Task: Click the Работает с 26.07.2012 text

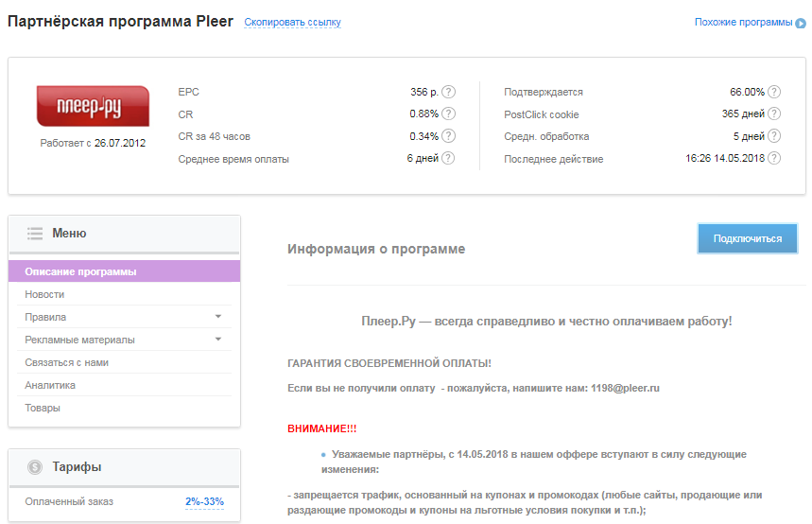Action: (x=93, y=143)
